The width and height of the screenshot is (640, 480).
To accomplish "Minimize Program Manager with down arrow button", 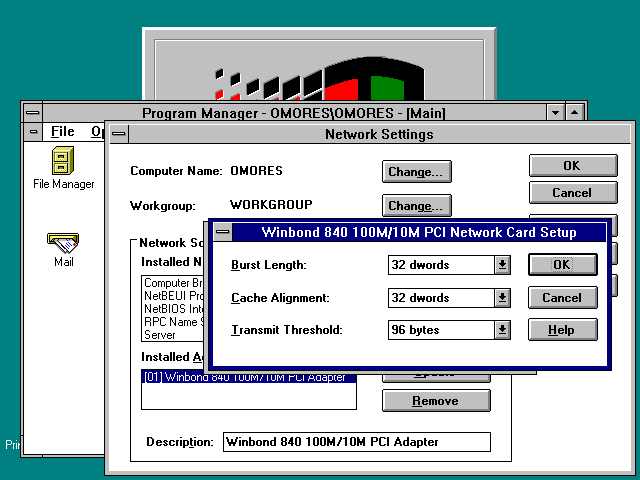I will point(555,113).
